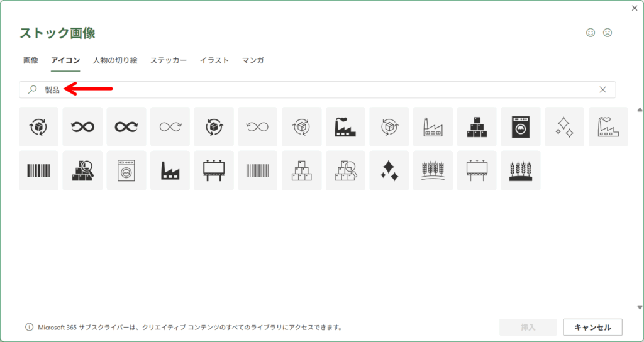
Task: Switch to the ステッカー tab
Action: (168, 60)
